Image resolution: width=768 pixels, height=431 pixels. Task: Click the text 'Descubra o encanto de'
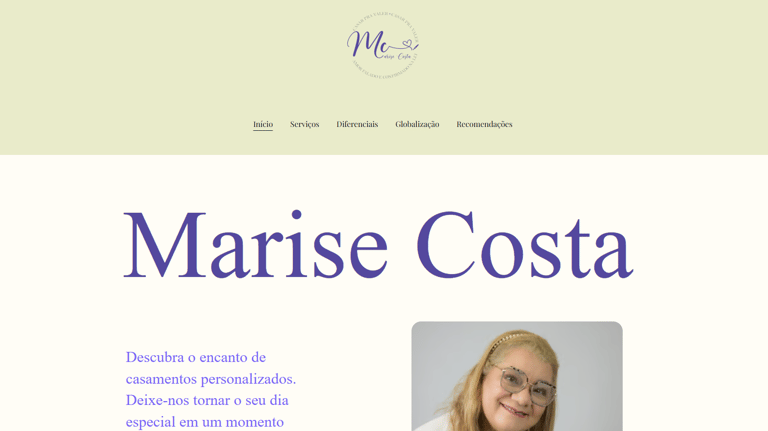[196, 357]
